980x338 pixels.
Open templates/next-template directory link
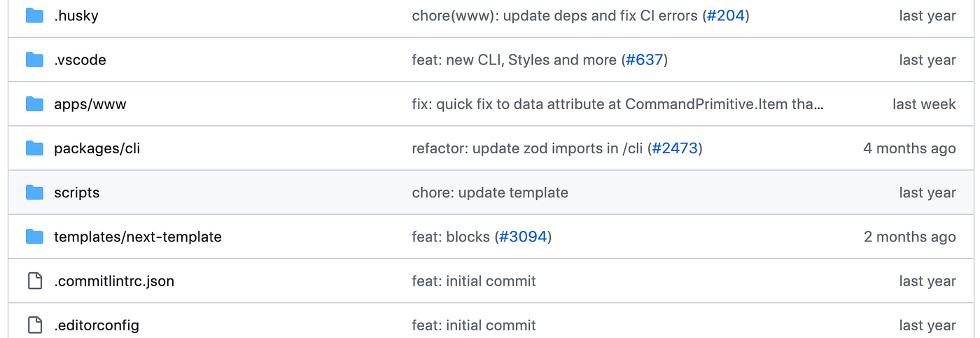tap(138, 237)
